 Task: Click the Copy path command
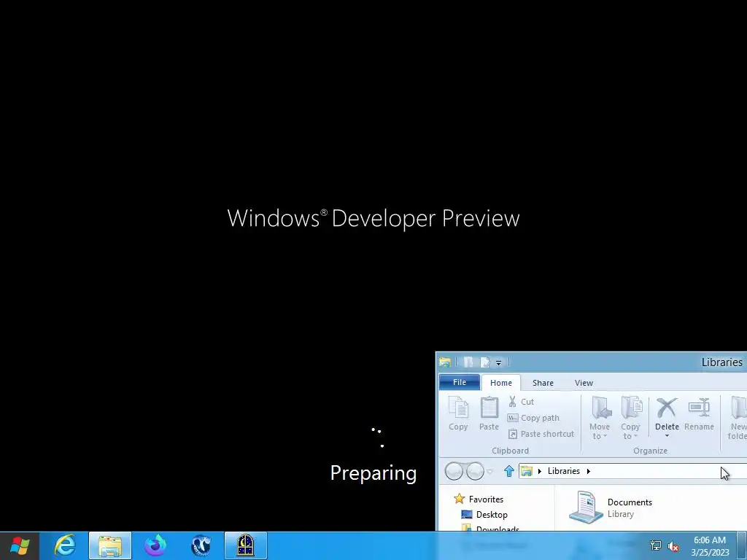pyautogui.click(x=533, y=418)
